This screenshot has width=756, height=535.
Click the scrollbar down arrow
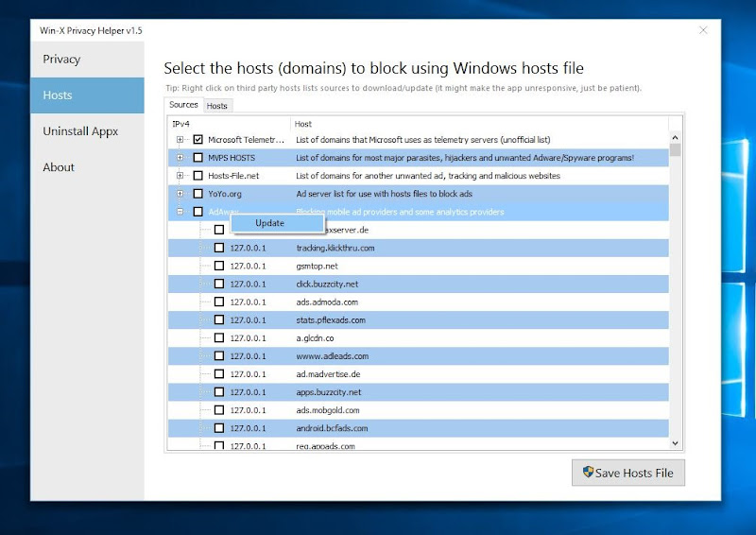(675, 443)
